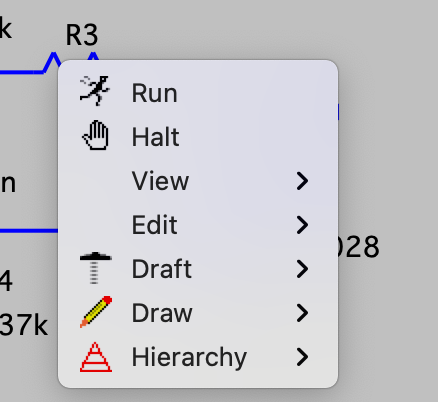Select Run from the context menu

pyautogui.click(x=198, y=93)
